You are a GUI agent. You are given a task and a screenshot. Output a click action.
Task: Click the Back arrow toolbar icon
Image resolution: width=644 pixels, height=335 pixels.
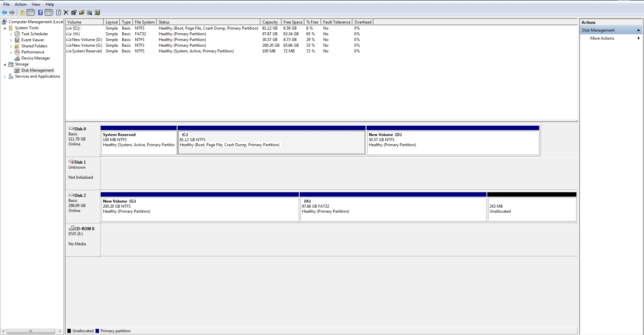click(x=4, y=12)
